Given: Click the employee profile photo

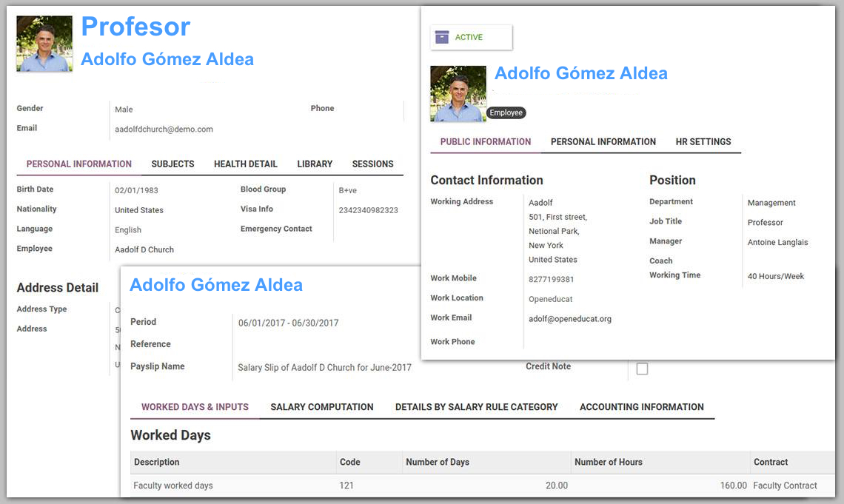Looking at the screenshot, I should [x=458, y=93].
